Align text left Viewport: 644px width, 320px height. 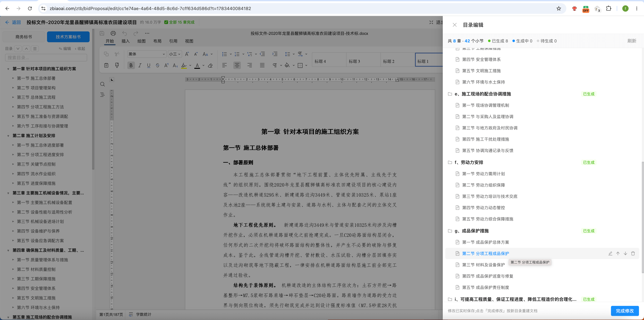click(x=225, y=65)
